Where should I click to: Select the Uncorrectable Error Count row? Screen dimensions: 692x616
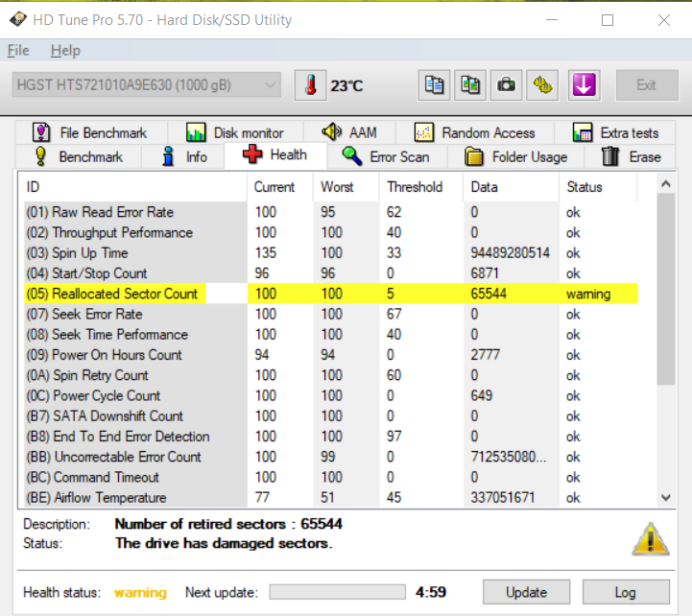[331, 457]
